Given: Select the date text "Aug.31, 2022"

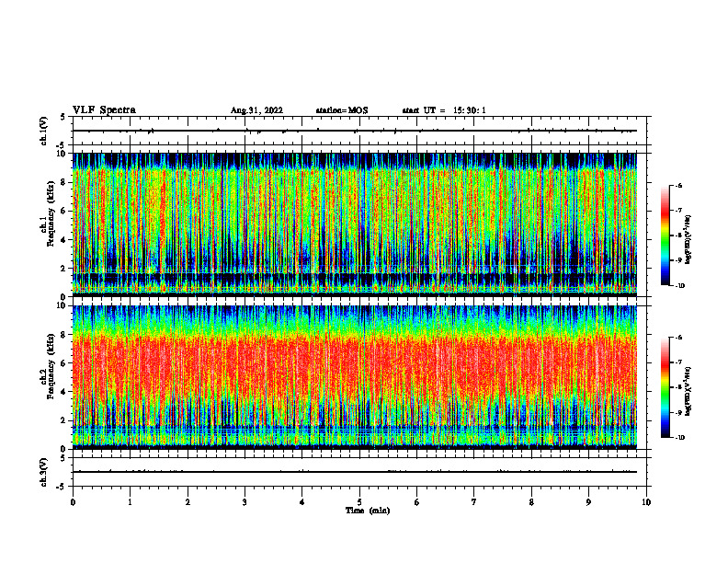Looking at the screenshot, I should pos(256,110).
